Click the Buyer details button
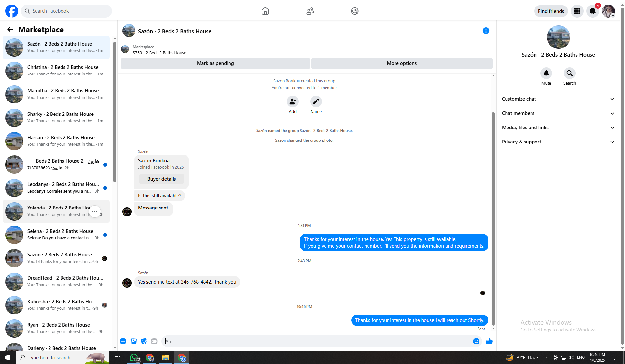The width and height of the screenshot is (625, 364). [x=161, y=179]
